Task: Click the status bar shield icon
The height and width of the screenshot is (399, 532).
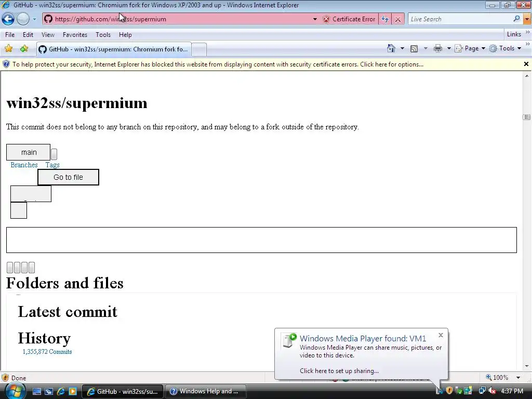Action: [5, 378]
